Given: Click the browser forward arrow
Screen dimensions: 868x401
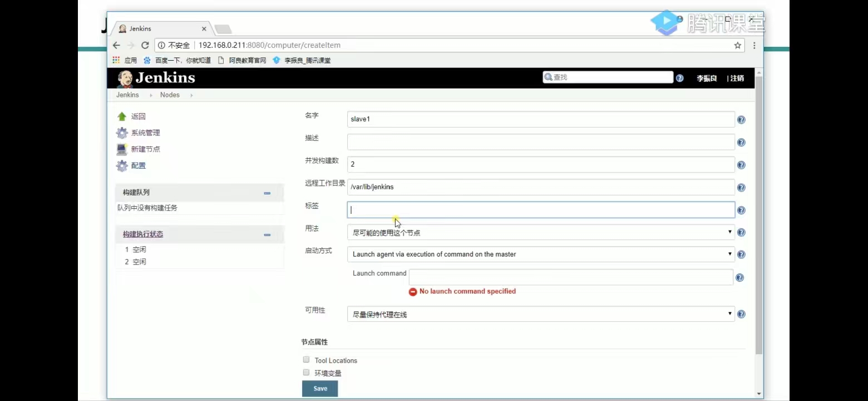Looking at the screenshot, I should coord(131,45).
